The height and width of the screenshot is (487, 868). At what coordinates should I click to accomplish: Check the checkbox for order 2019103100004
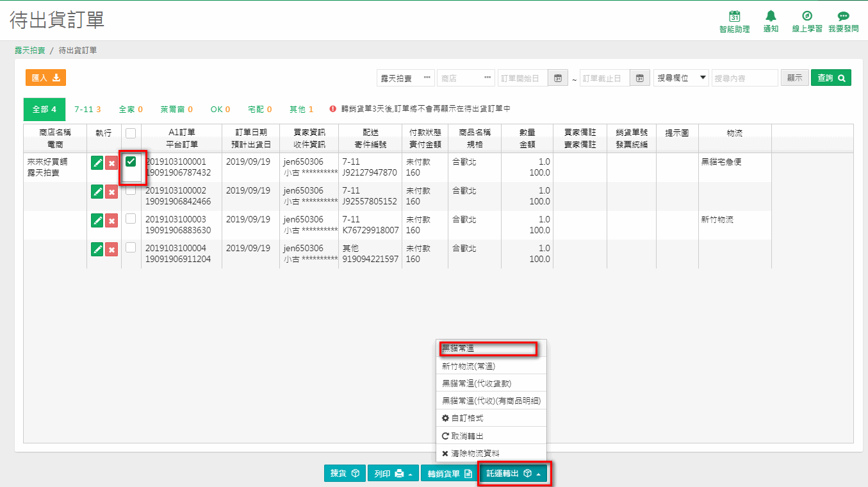tap(131, 248)
